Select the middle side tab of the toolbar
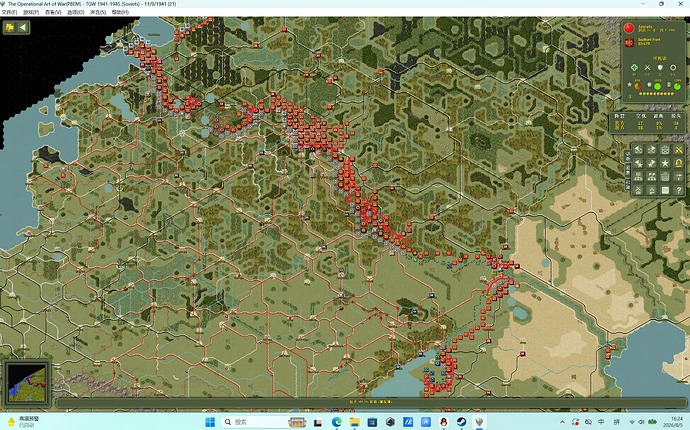Image resolution: width=690 pixels, height=430 pixels. point(628,169)
